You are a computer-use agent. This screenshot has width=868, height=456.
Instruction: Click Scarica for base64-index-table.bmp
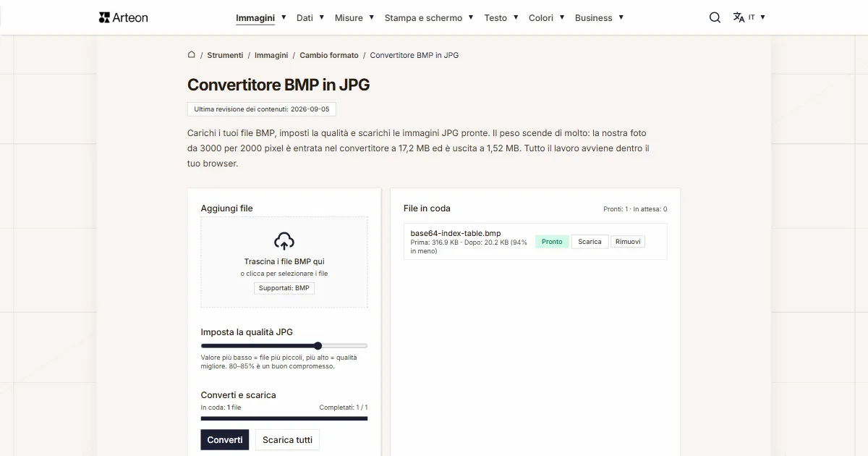pos(590,242)
